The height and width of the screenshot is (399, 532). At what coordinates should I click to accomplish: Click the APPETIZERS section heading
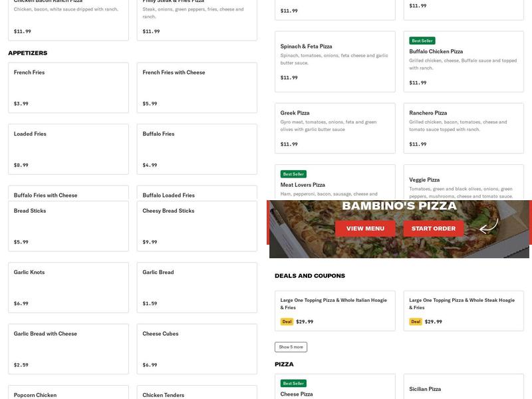(x=27, y=52)
